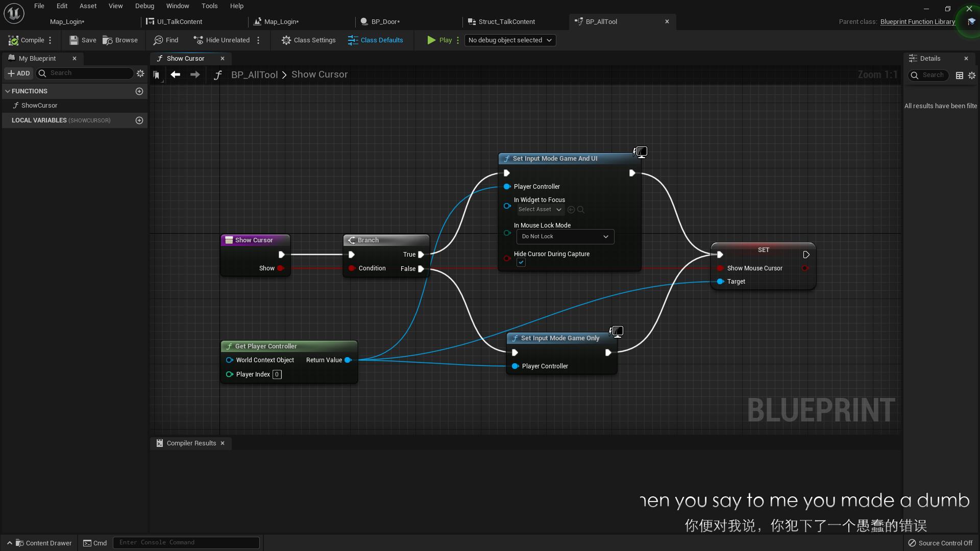Toggle Show Mouse Cursor pin on SET
The width and height of the screenshot is (980, 551).
coord(720,268)
